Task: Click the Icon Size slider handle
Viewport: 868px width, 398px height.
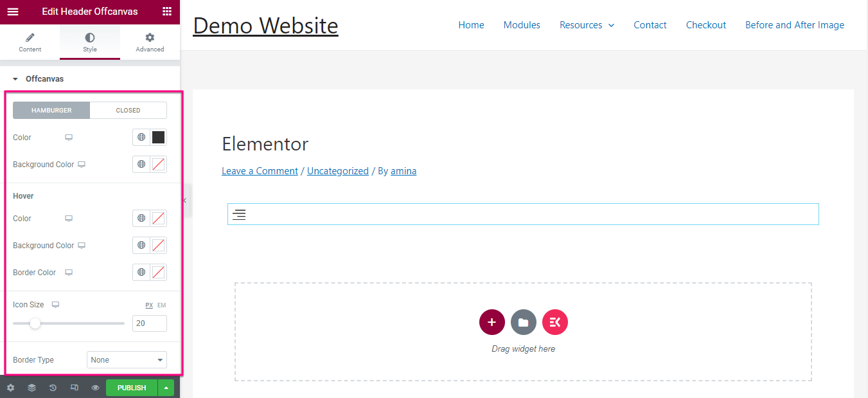Action: tap(35, 323)
